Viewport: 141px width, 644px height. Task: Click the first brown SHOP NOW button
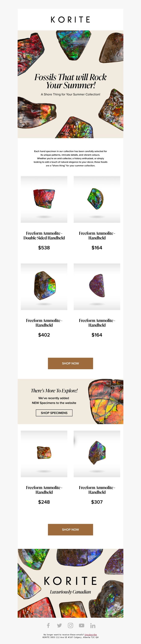pyautogui.click(x=70, y=363)
